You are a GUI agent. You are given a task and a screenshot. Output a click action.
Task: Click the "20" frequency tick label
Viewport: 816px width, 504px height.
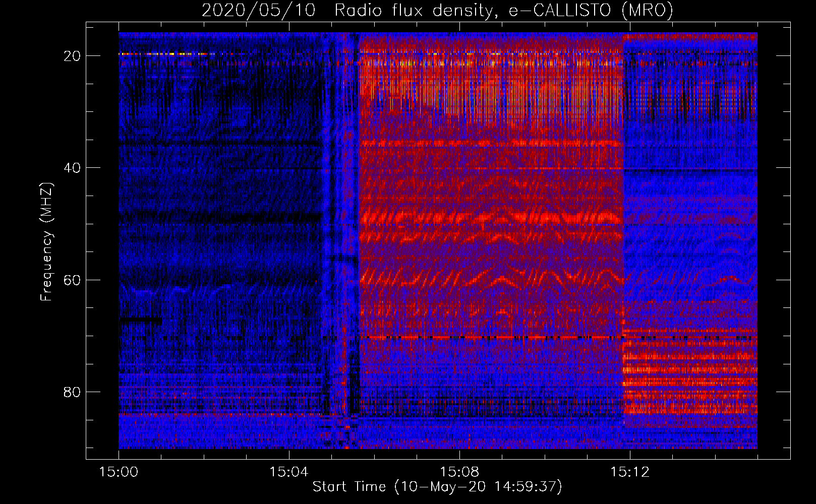(73, 56)
